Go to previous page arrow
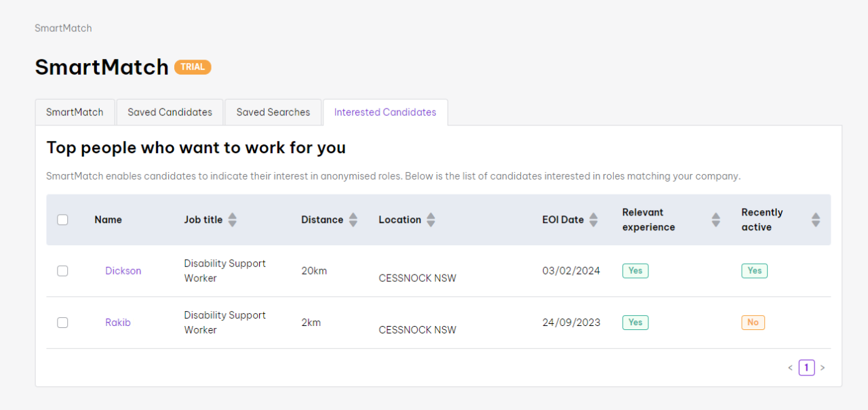Image resolution: width=868 pixels, height=410 pixels. coord(790,368)
